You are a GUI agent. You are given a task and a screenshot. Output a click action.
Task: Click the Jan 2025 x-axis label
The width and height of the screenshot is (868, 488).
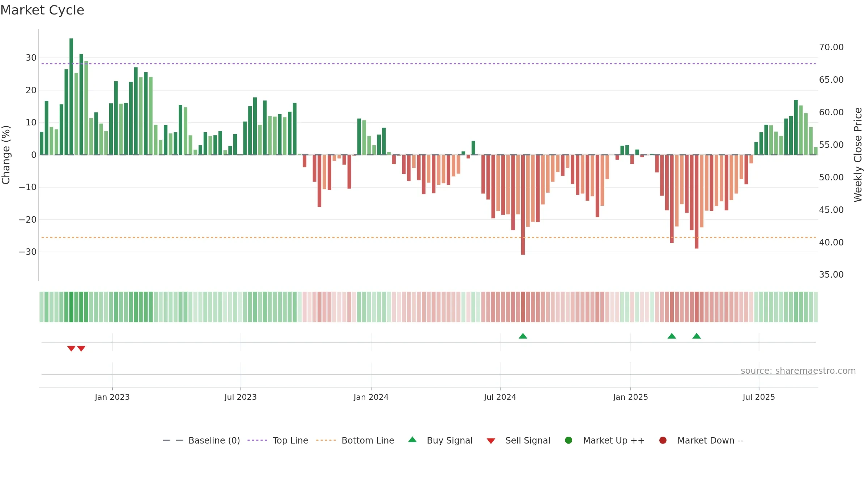coord(630,397)
